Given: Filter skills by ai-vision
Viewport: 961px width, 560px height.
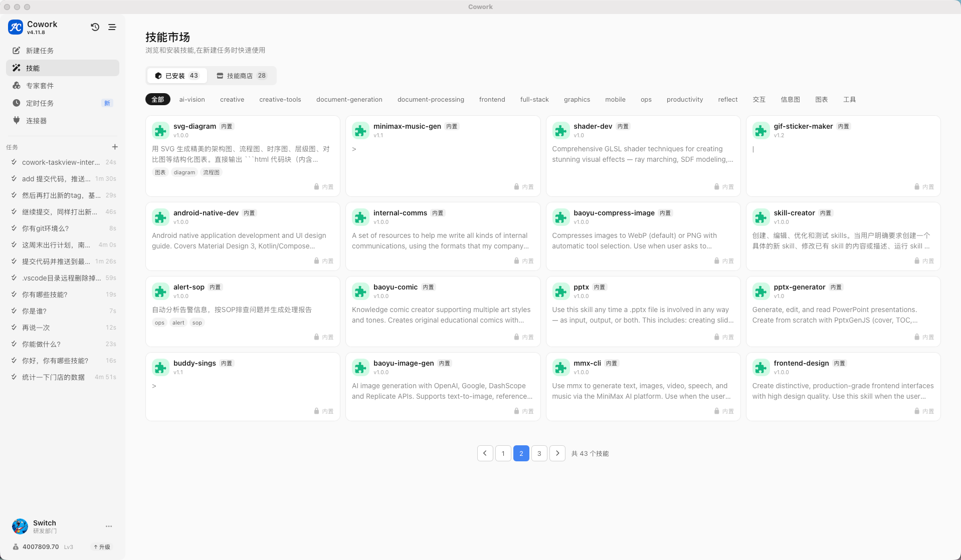Looking at the screenshot, I should click(x=192, y=100).
